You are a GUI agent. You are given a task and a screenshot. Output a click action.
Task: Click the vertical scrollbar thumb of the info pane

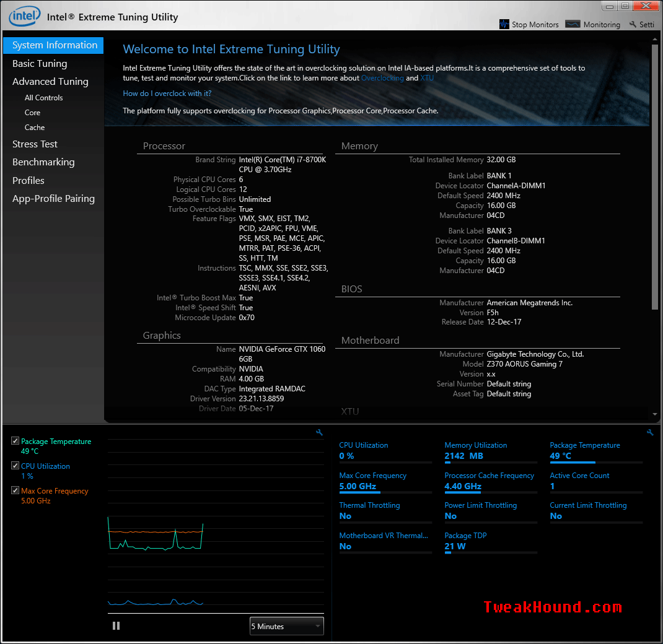(x=655, y=176)
